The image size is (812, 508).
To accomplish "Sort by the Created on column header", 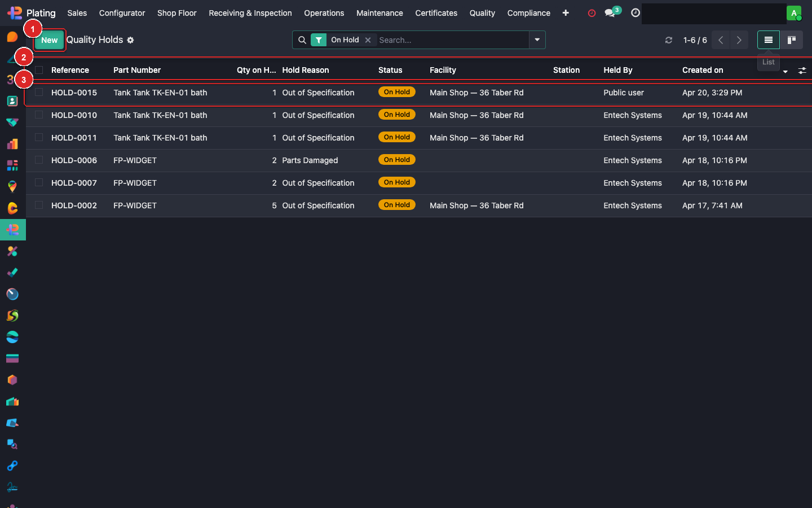I will click(703, 70).
